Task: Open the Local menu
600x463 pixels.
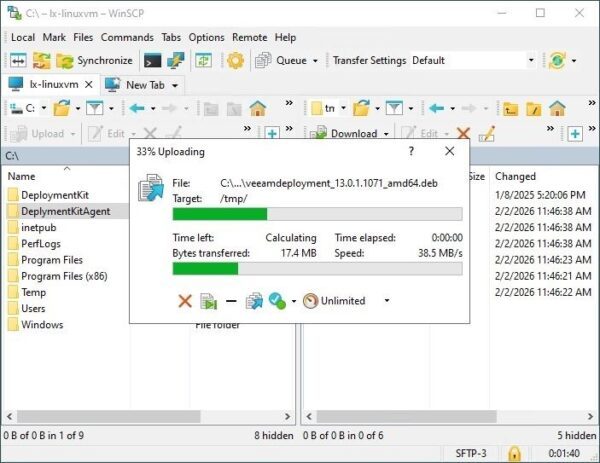Action: click(23, 37)
